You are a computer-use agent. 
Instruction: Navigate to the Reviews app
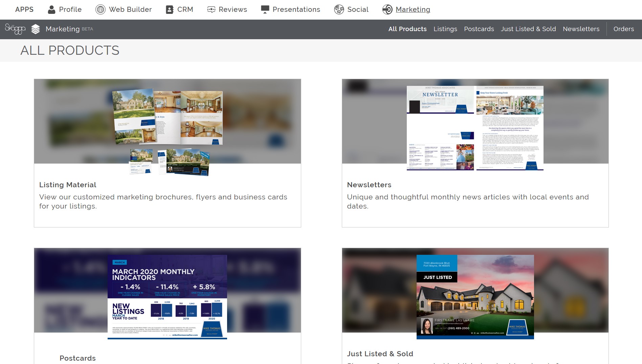tap(233, 9)
